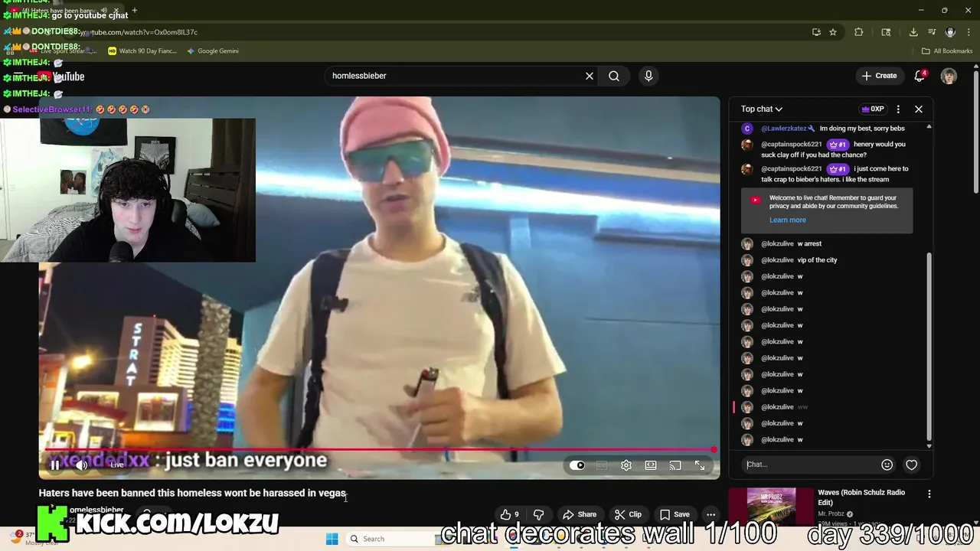Expand the Top chat dropdown
Screen dimensions: 980x551
click(761, 109)
